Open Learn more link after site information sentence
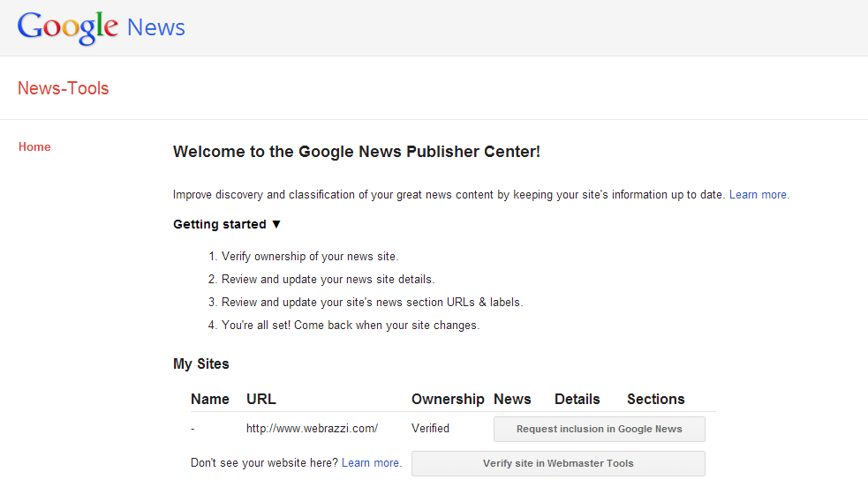868x487 pixels. [758, 195]
